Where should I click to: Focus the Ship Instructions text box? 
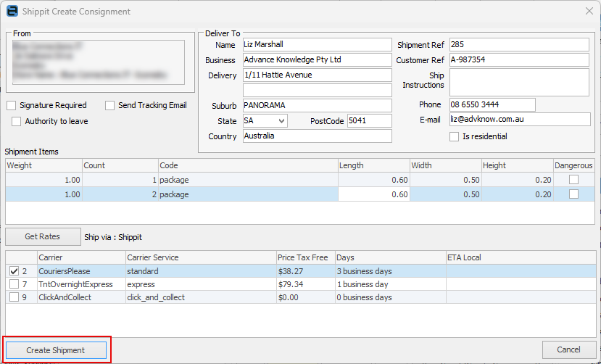(x=519, y=82)
